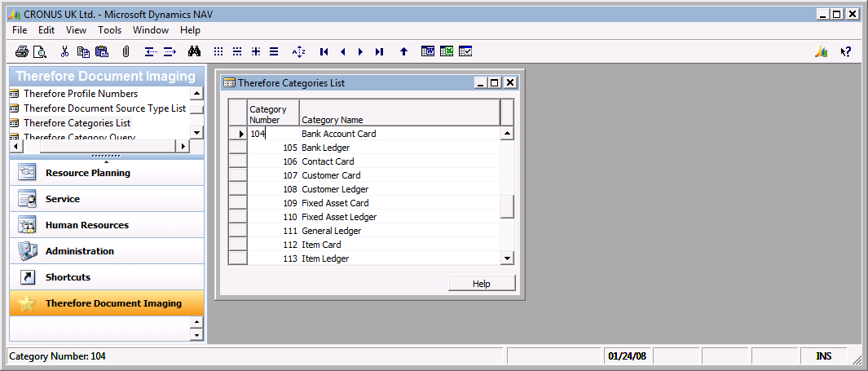Open Find with the binoculars icon

(194, 51)
